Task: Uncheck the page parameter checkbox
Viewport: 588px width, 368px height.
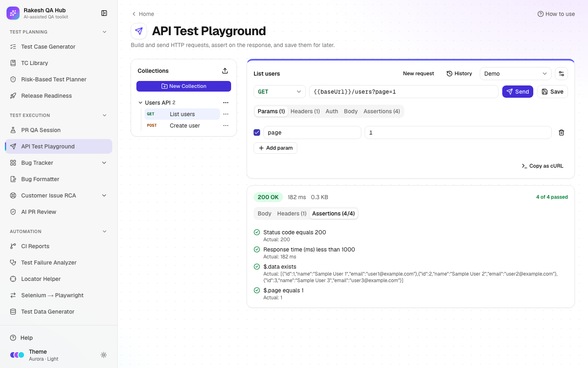Action: (x=257, y=132)
